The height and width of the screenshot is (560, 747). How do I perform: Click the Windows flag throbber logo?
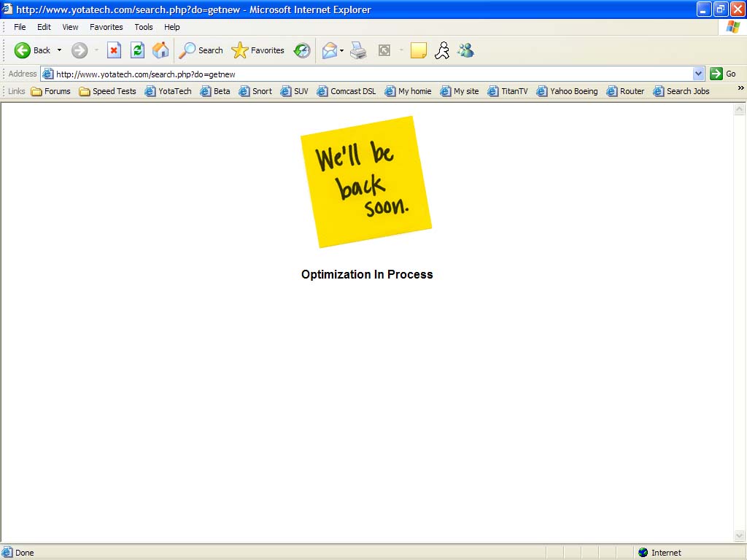(x=733, y=27)
